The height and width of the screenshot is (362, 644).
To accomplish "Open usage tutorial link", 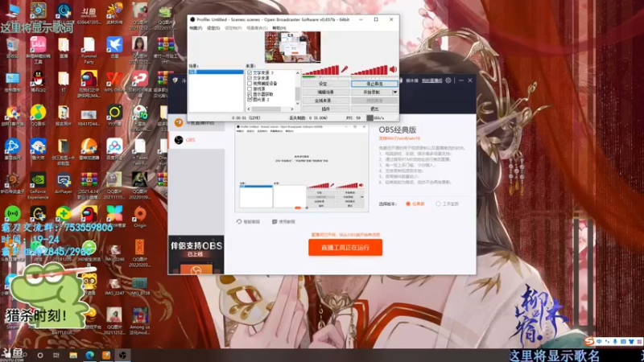I will click(x=283, y=222).
